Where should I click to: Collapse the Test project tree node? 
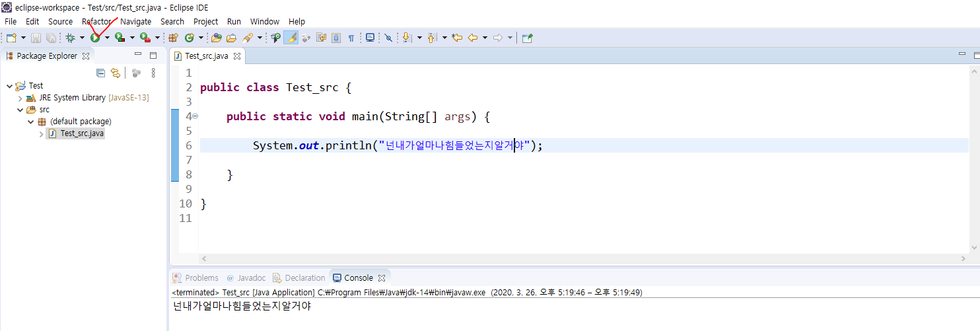9,86
